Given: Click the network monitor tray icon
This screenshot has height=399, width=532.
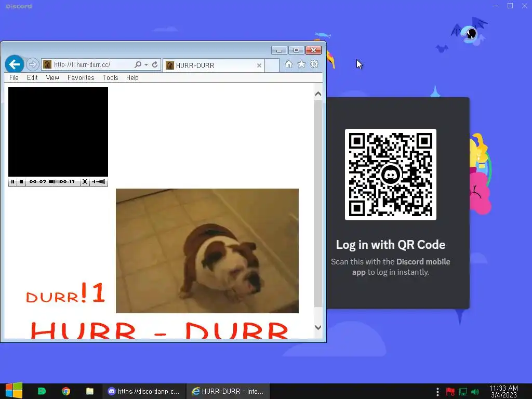Looking at the screenshot, I should click(x=463, y=392).
